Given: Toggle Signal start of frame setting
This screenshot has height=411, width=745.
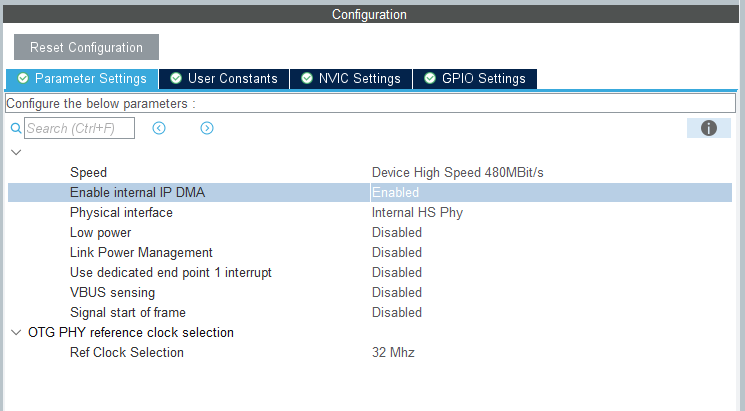Looking at the screenshot, I should click(396, 312).
